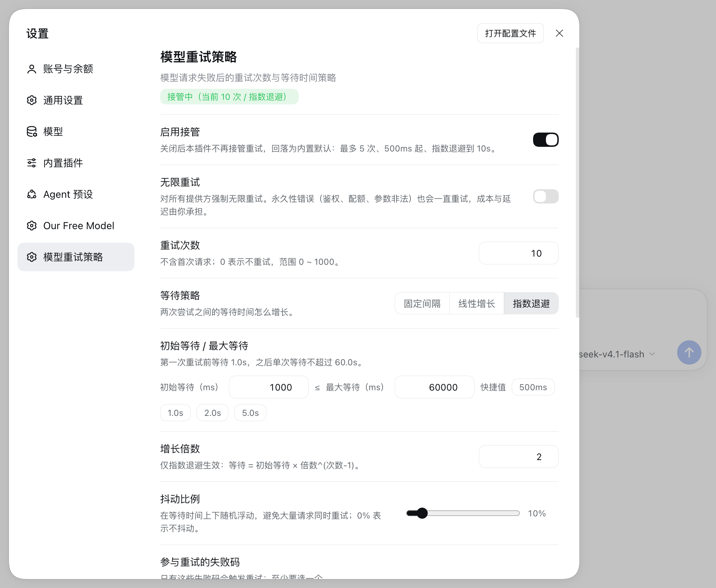Click the 最大等待 (ms) input field
Image resolution: width=716 pixels, height=588 pixels.
[x=434, y=387]
